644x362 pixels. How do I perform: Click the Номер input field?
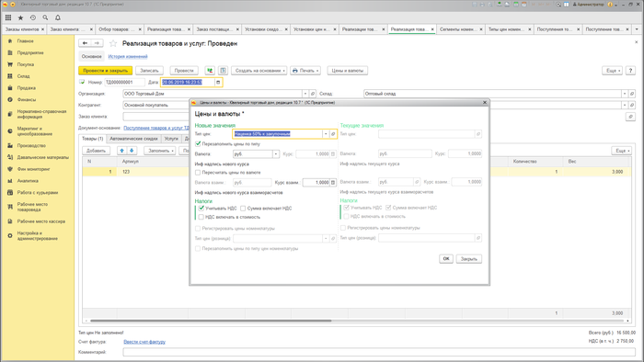[x=124, y=83]
